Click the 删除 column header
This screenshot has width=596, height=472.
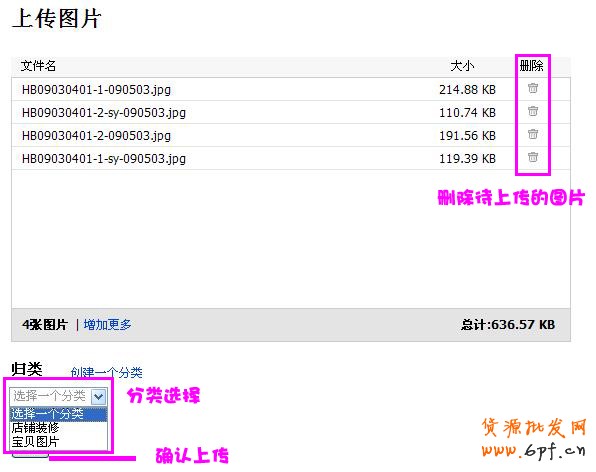(x=531, y=66)
